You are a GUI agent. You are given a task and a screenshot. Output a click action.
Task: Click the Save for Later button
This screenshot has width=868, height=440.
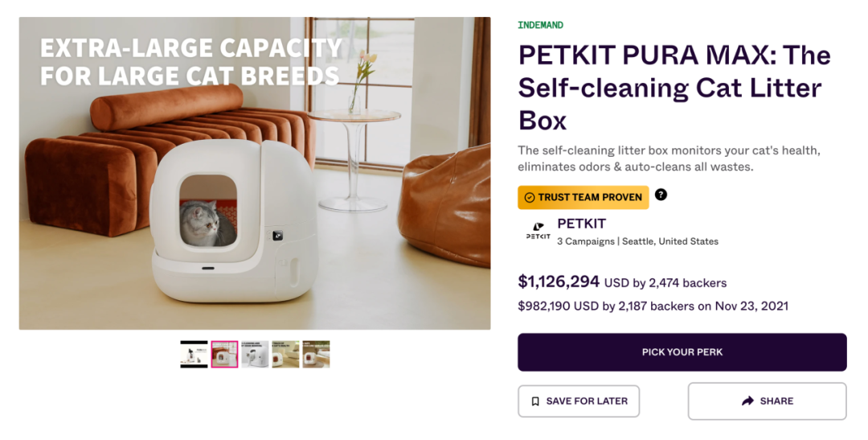pos(579,401)
